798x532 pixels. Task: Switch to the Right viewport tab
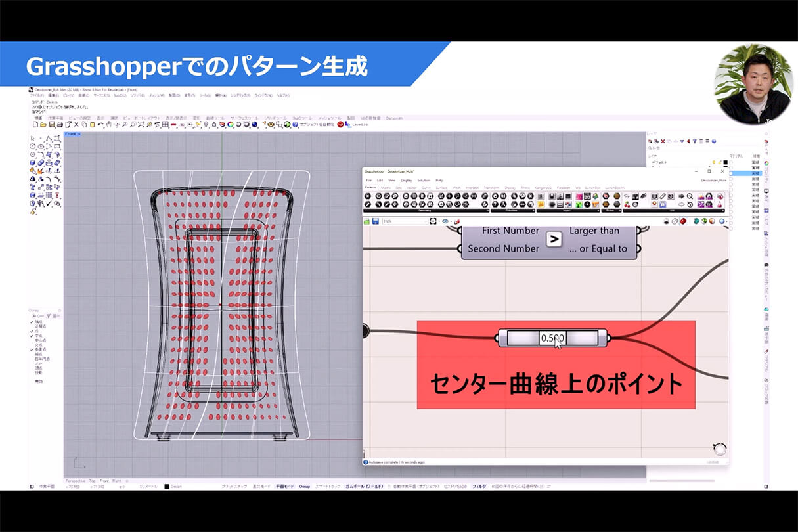116,481
